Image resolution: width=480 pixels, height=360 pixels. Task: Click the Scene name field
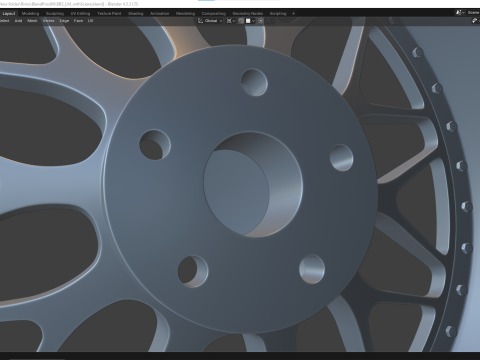click(473, 13)
